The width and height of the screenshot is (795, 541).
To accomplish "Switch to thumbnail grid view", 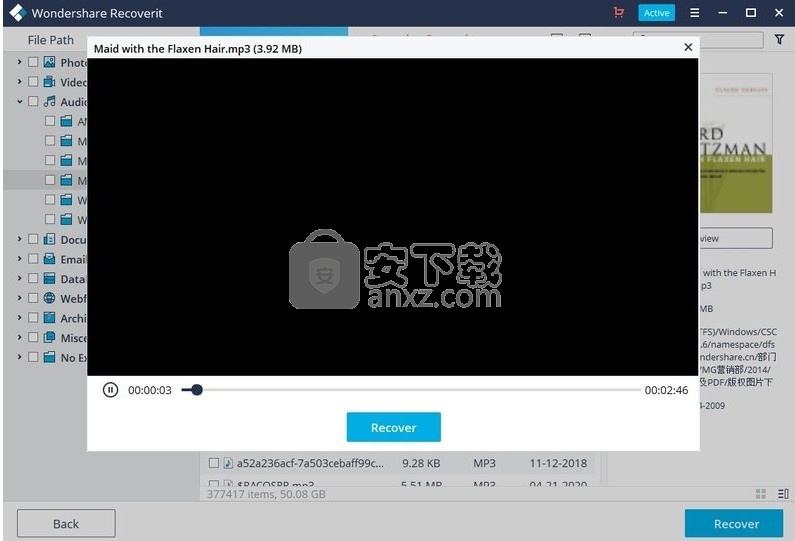I will pos(761,494).
